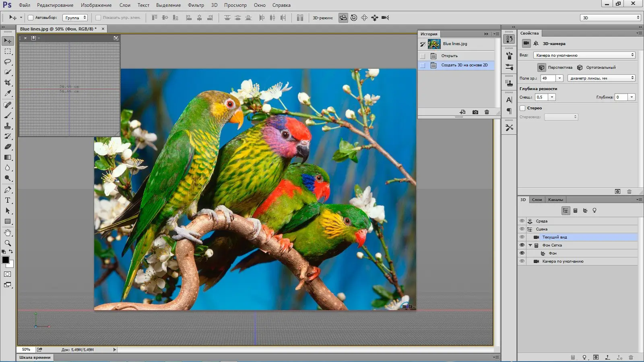Click the Поле зр. value field
644x362 pixels.
tap(548, 78)
